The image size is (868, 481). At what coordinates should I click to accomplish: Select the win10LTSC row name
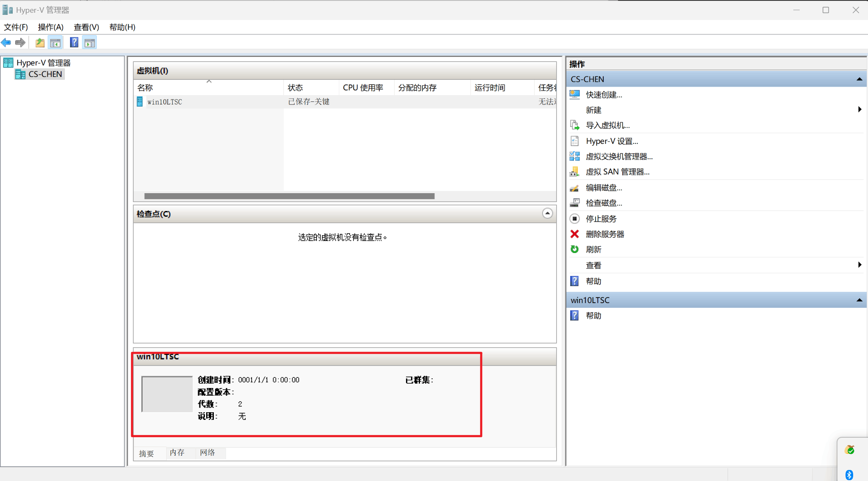tap(165, 102)
